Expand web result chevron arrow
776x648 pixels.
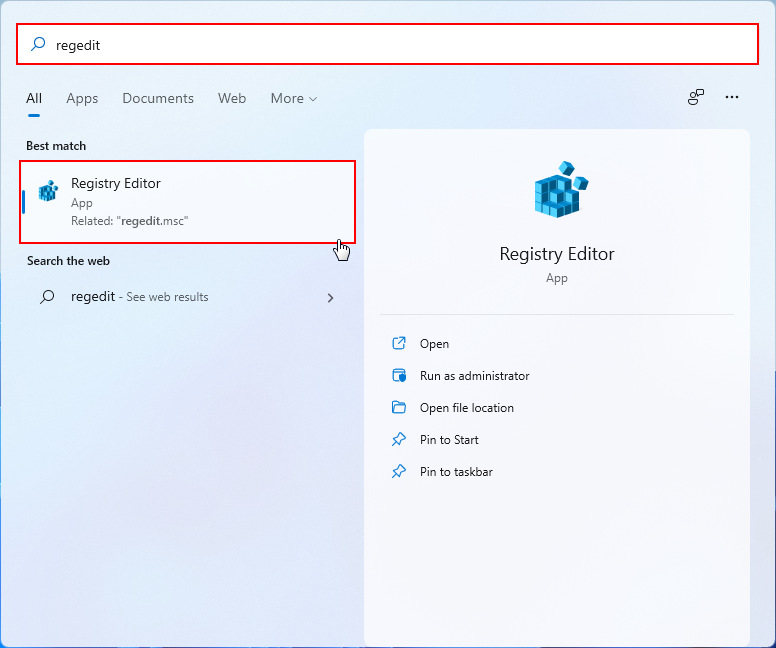point(330,298)
